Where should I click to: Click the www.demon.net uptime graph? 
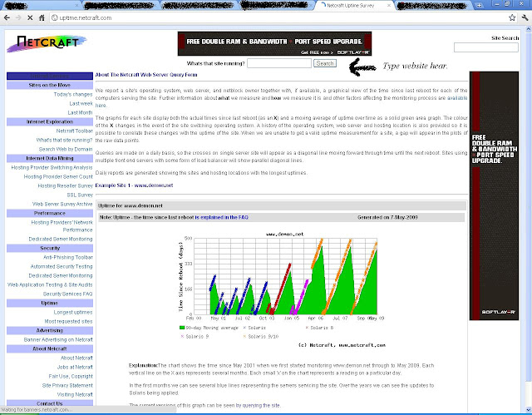tap(282, 290)
